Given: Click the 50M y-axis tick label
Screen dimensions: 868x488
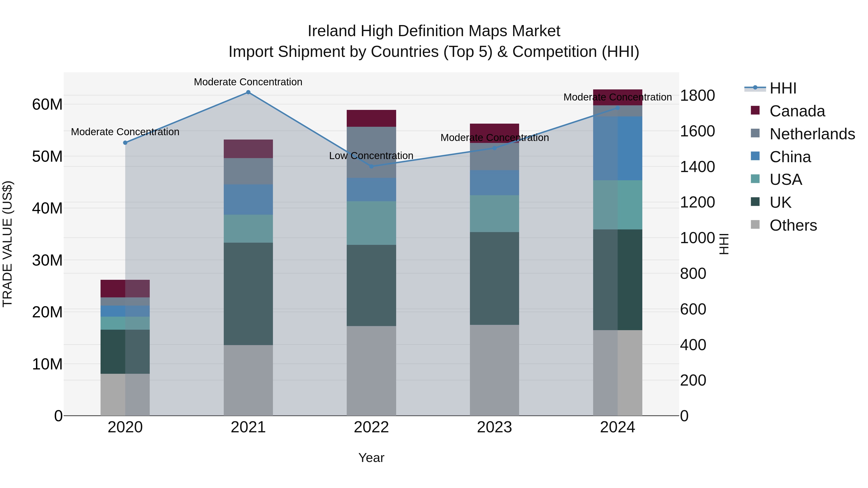Looking at the screenshot, I should [x=47, y=157].
